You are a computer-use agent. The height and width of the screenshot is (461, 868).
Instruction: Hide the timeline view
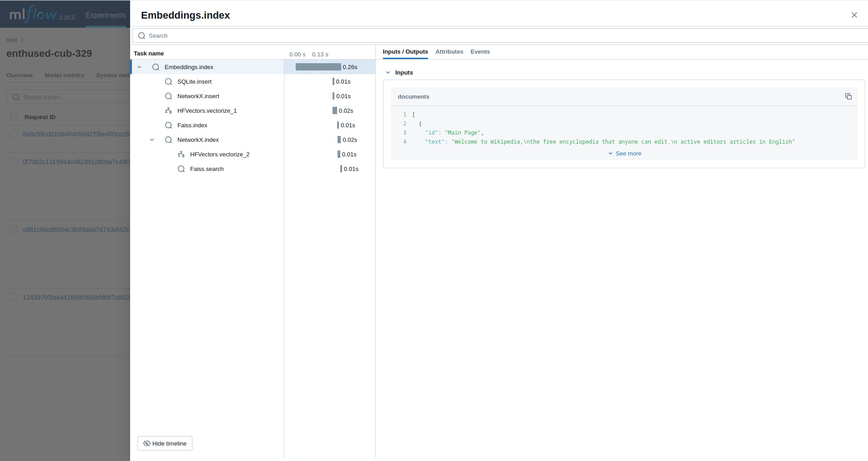pyautogui.click(x=165, y=443)
